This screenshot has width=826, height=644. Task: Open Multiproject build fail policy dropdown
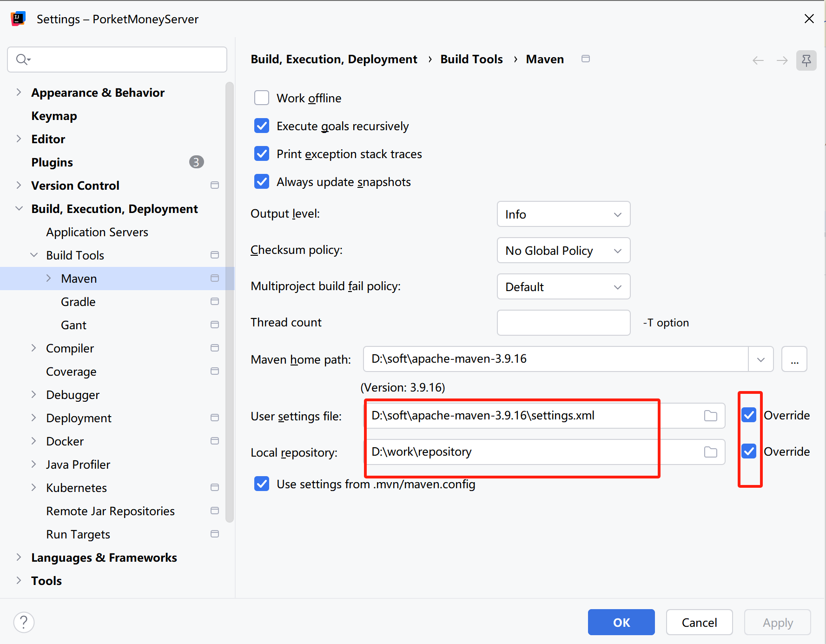pyautogui.click(x=563, y=286)
